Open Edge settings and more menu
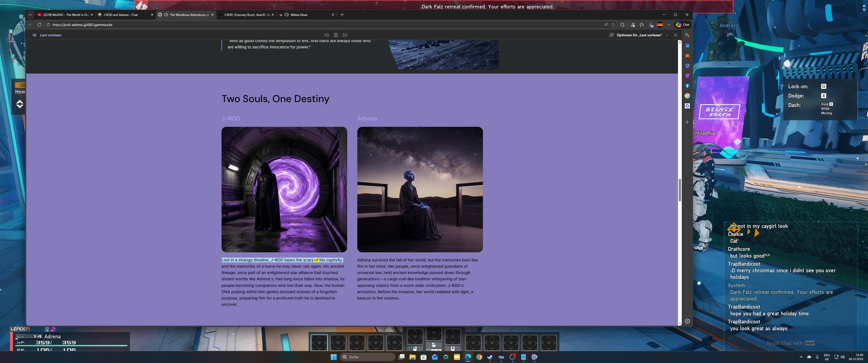 click(669, 25)
